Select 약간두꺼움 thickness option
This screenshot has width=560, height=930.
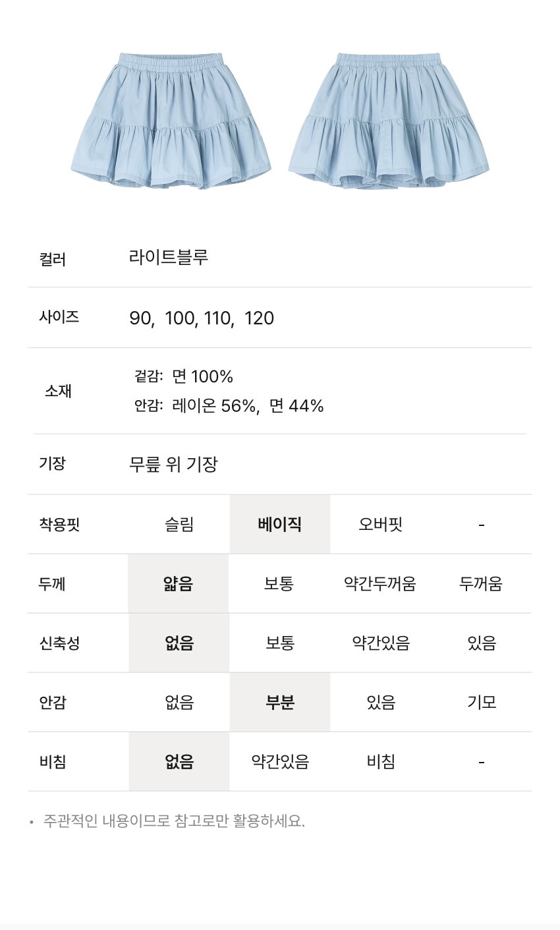tap(380, 584)
